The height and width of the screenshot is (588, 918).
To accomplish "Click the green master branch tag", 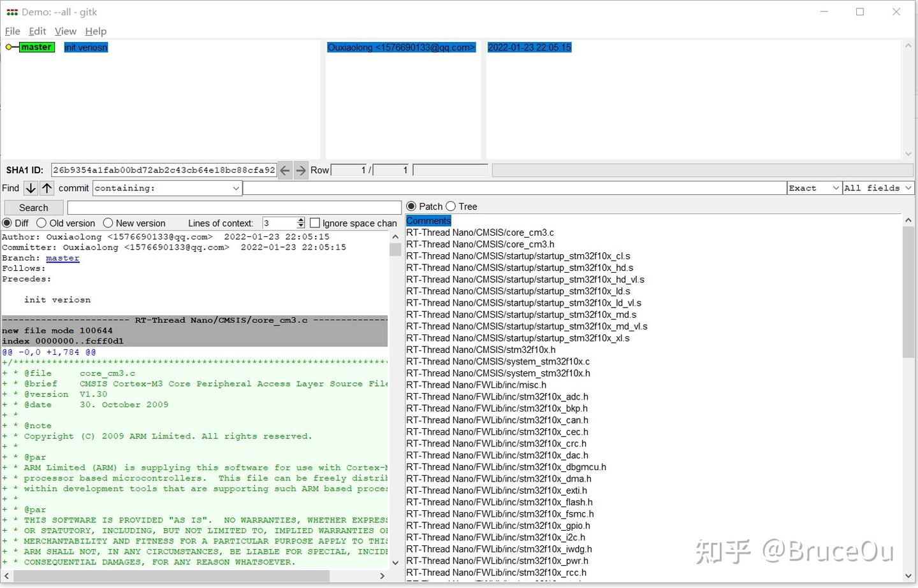I will (36, 47).
